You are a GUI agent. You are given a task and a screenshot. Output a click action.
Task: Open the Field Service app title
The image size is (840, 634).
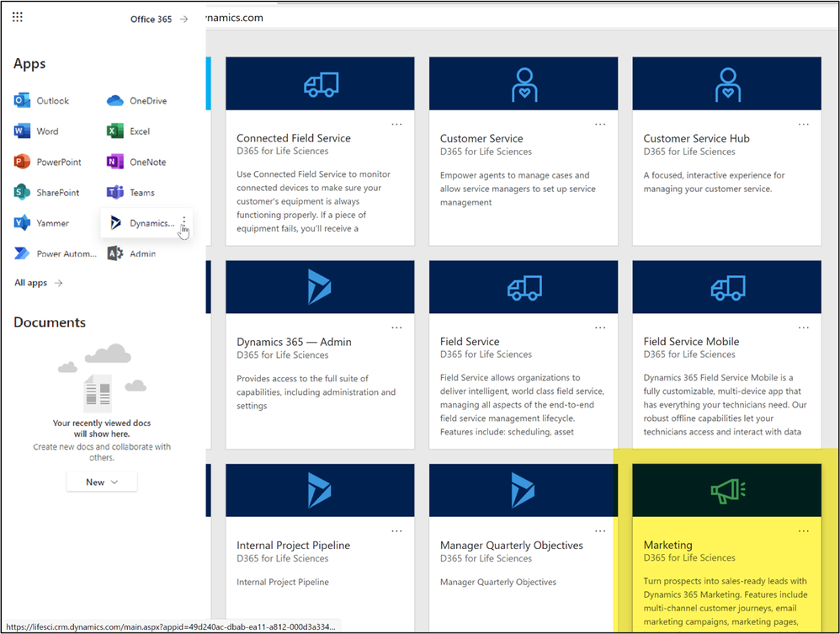[470, 342]
